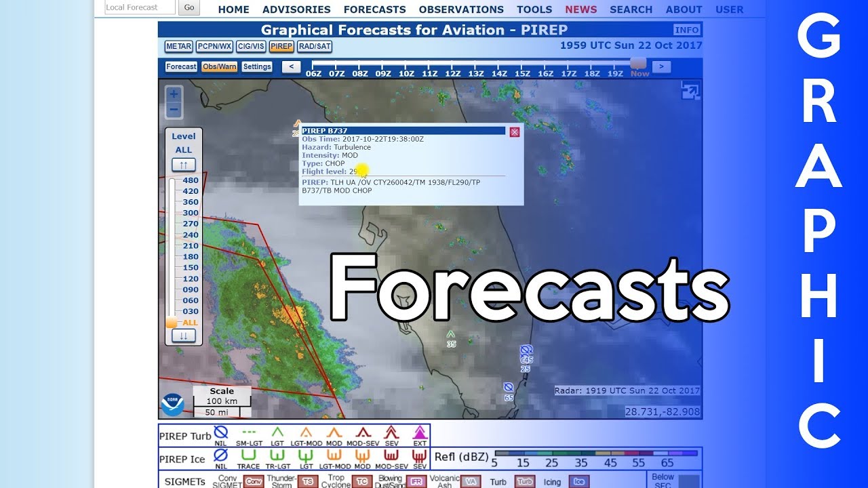Screen dimensions: 868x488
Task: Click the green turbulence PIREP marker labeled 35
Action: (x=451, y=334)
